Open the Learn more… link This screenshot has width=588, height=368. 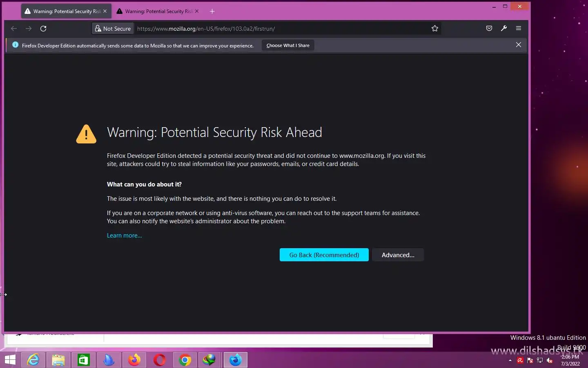pos(125,236)
